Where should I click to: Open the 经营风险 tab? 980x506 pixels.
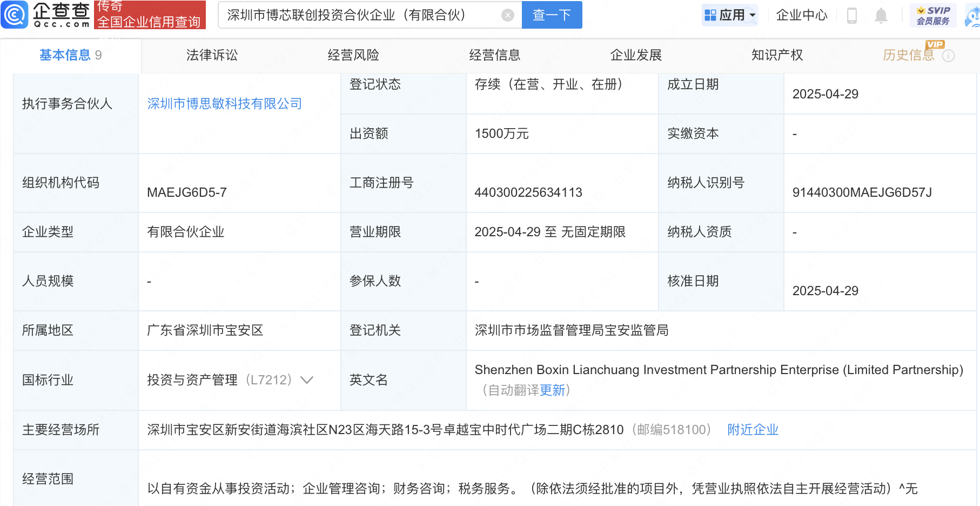(353, 55)
